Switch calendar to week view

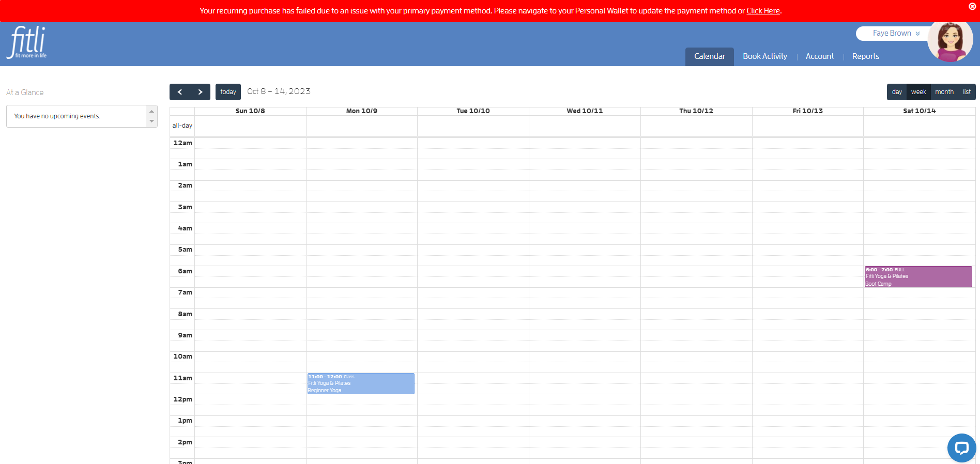918,92
